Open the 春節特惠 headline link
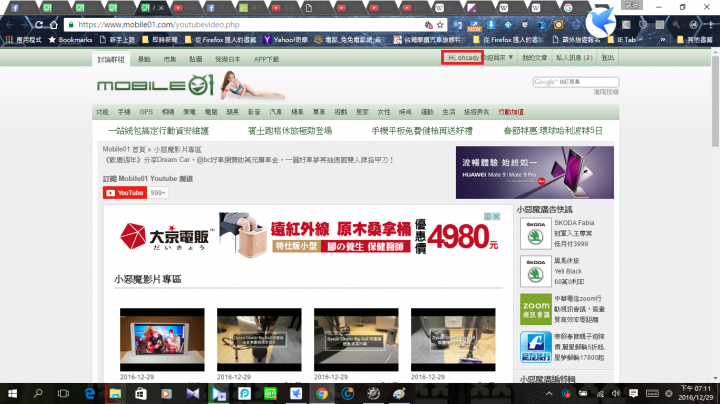 click(553, 131)
